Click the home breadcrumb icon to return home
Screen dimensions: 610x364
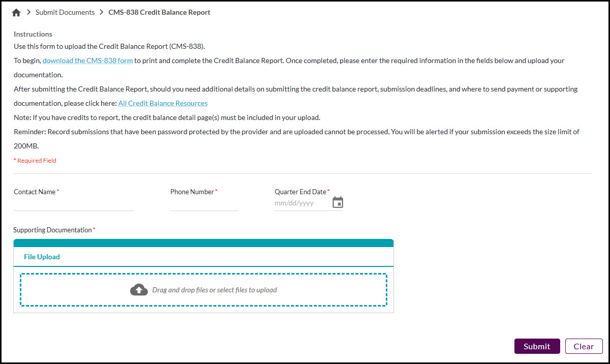tap(15, 12)
